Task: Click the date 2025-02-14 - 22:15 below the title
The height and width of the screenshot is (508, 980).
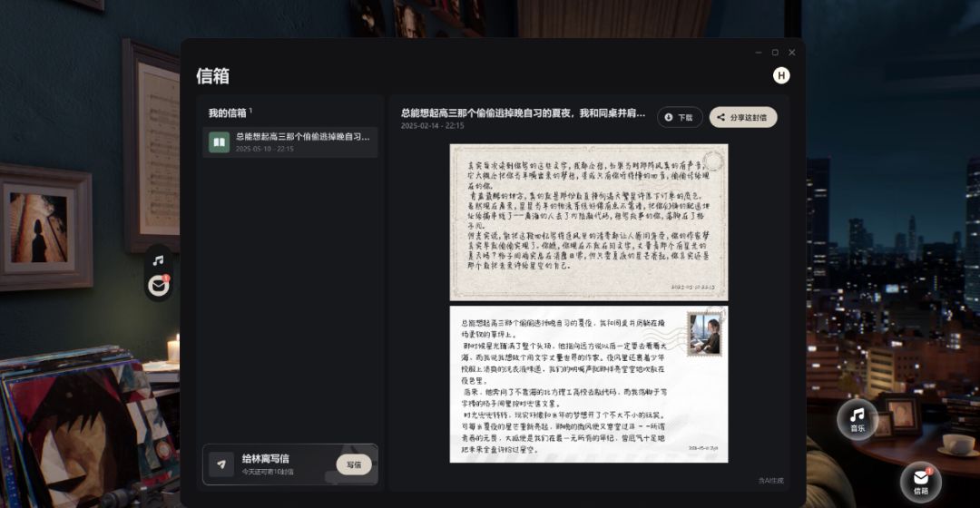Action: (x=433, y=125)
